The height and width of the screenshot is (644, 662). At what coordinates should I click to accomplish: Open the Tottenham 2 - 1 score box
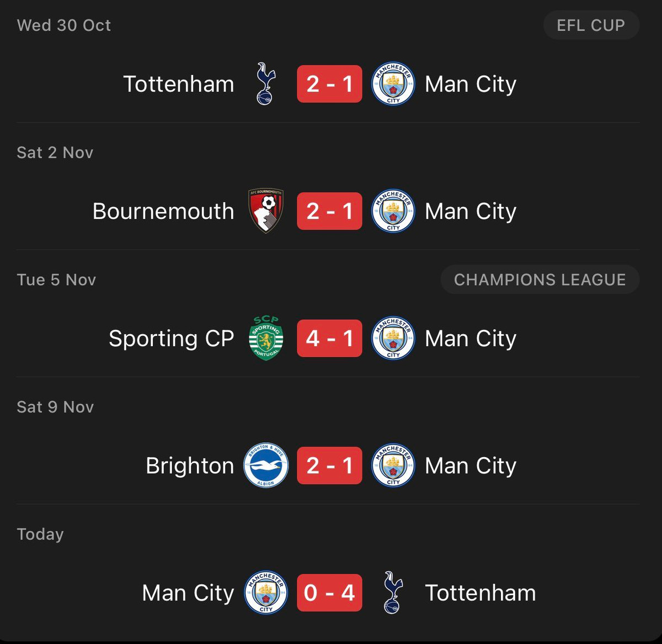329,84
